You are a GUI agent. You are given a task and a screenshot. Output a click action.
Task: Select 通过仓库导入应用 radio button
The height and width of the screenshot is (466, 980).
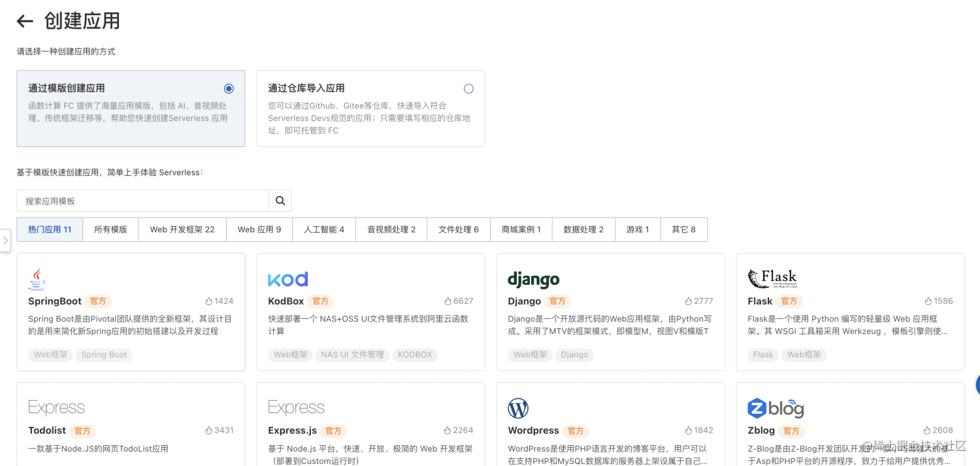pos(468,89)
